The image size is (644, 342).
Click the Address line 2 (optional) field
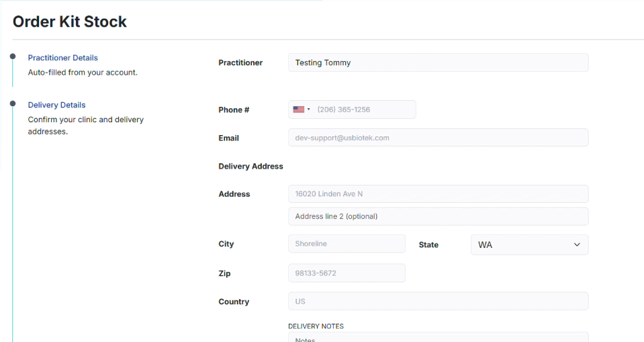[439, 216]
